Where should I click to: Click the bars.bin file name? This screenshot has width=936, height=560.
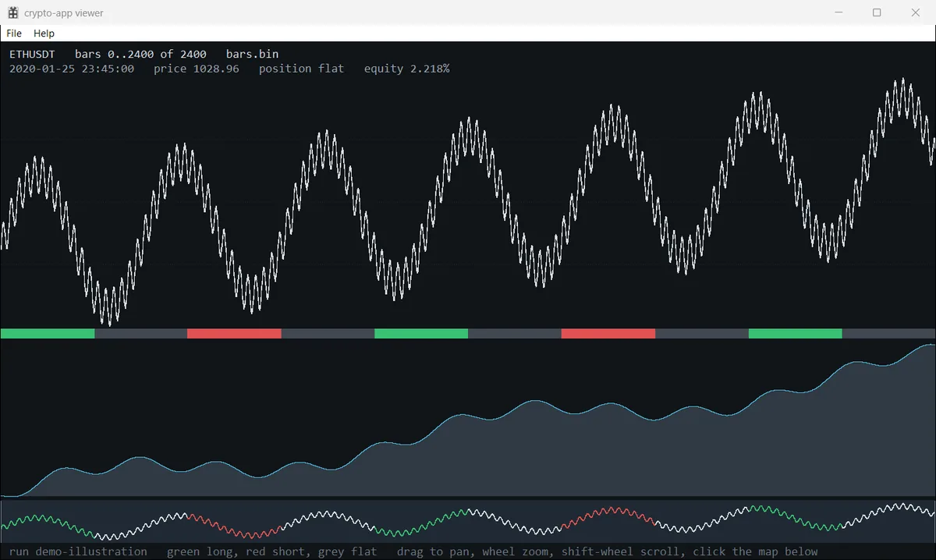(x=252, y=54)
